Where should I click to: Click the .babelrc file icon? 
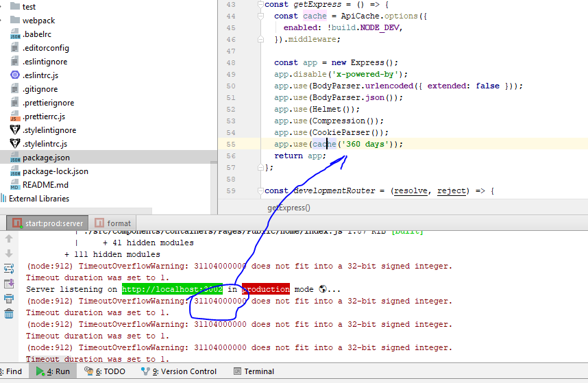tap(15, 34)
